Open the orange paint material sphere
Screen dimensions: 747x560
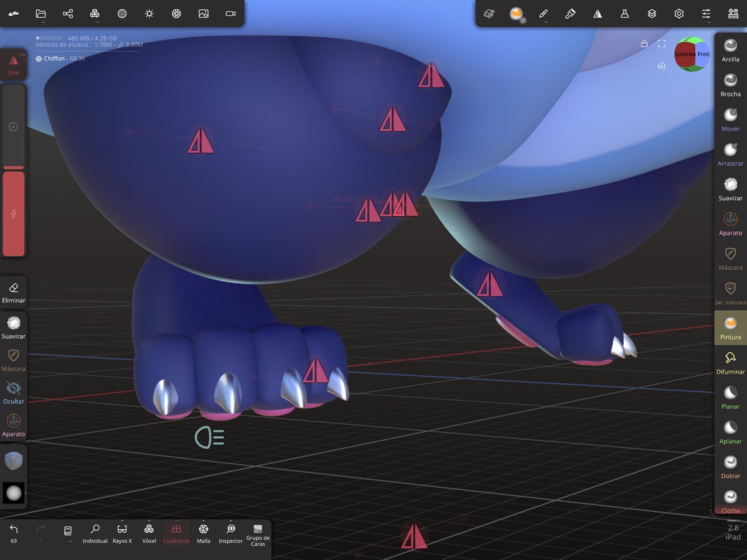point(516,13)
